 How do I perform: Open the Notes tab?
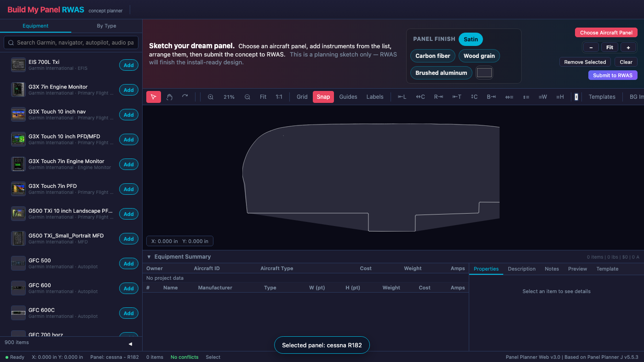click(552, 269)
